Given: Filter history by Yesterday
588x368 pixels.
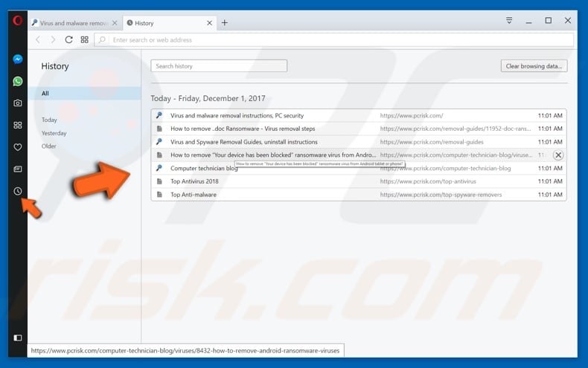Looking at the screenshot, I should point(54,133).
